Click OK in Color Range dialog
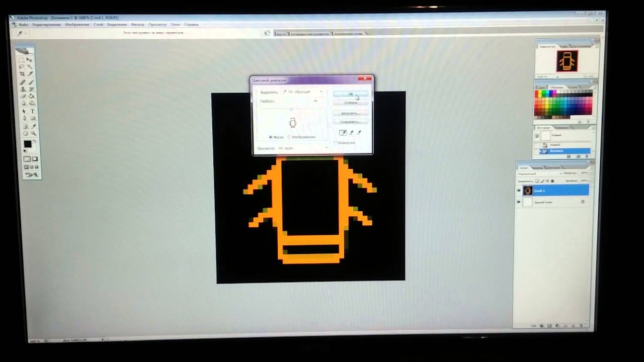Screen dimensions: 644x362 [x=350, y=94]
